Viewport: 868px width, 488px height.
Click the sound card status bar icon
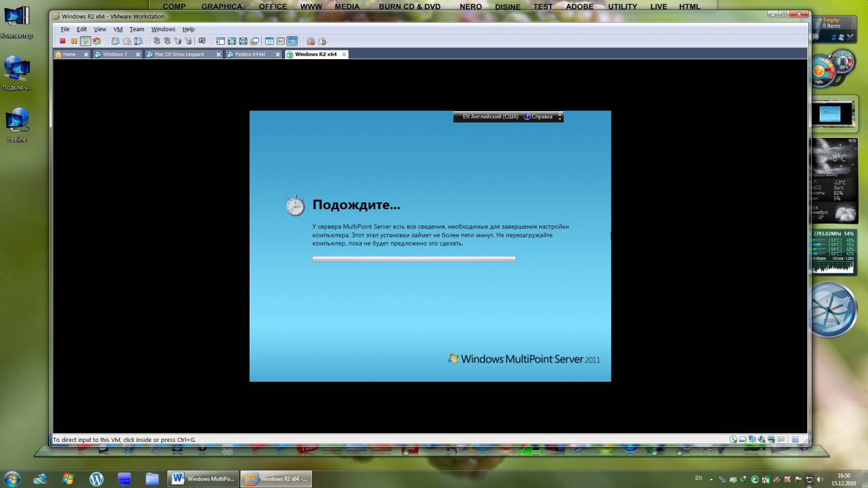[762, 440]
